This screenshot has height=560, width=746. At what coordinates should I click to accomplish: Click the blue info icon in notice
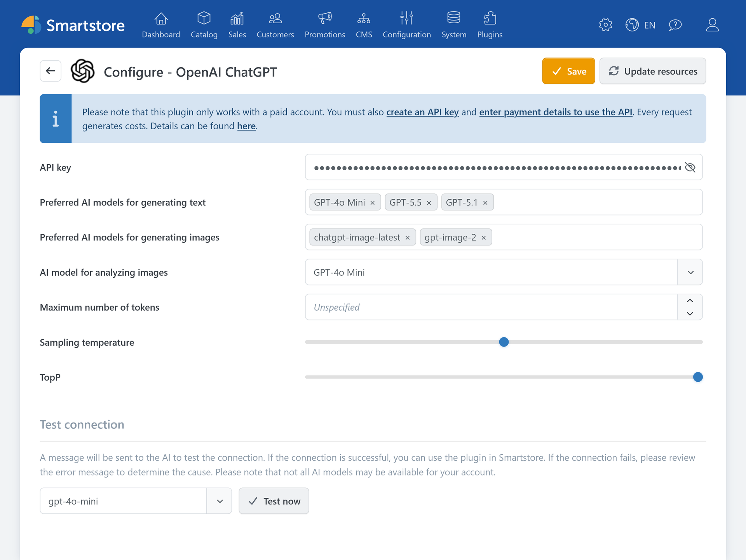pyautogui.click(x=56, y=118)
